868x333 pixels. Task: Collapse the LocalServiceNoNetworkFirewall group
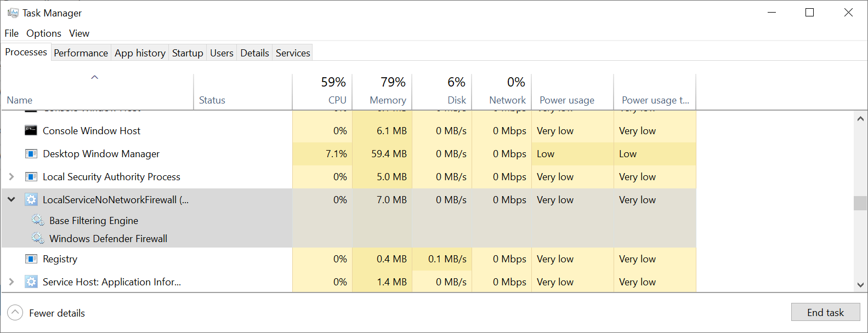(x=12, y=200)
